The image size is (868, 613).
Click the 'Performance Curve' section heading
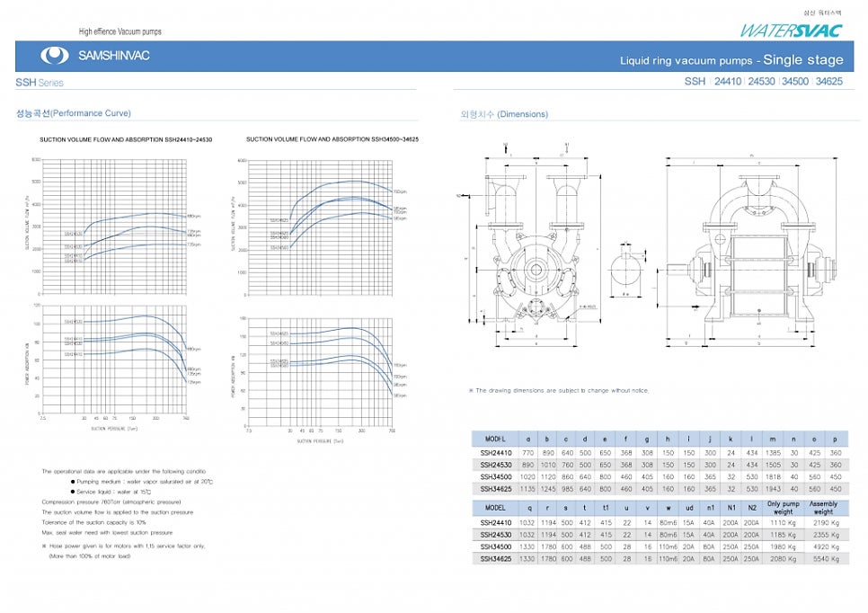(73, 113)
